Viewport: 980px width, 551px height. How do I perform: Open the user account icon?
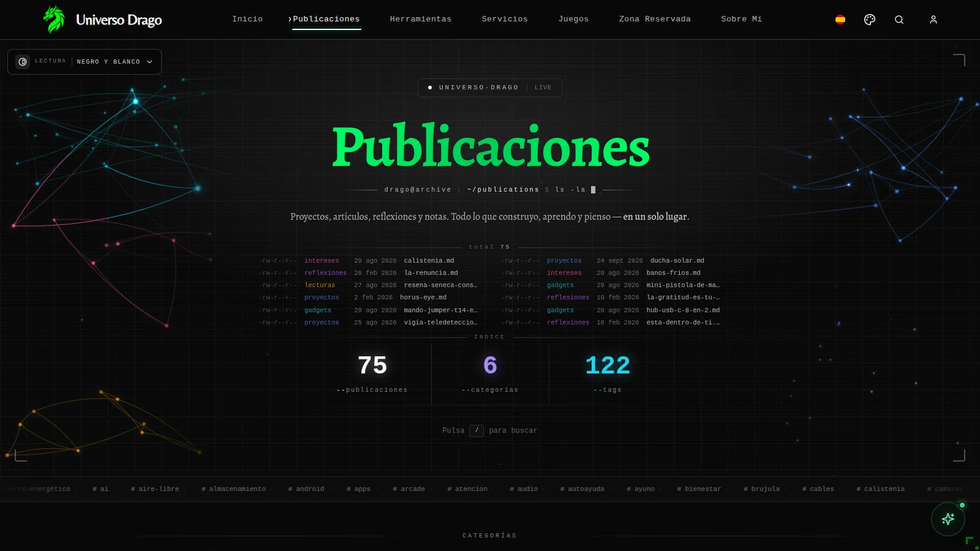pos(933,20)
